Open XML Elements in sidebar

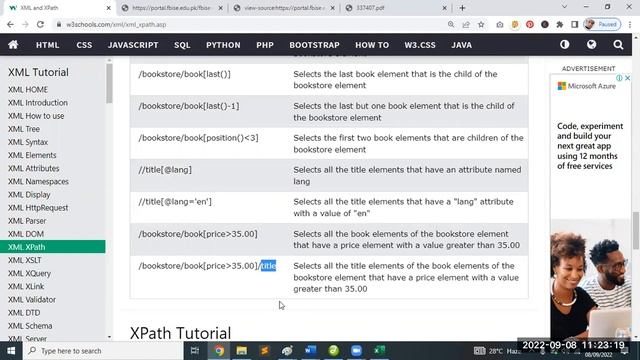pos(32,155)
